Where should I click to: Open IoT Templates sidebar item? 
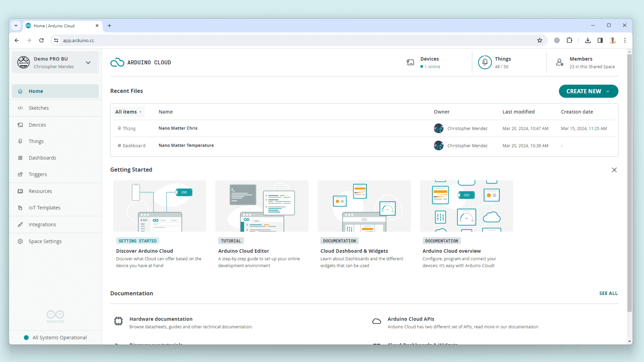click(x=44, y=208)
